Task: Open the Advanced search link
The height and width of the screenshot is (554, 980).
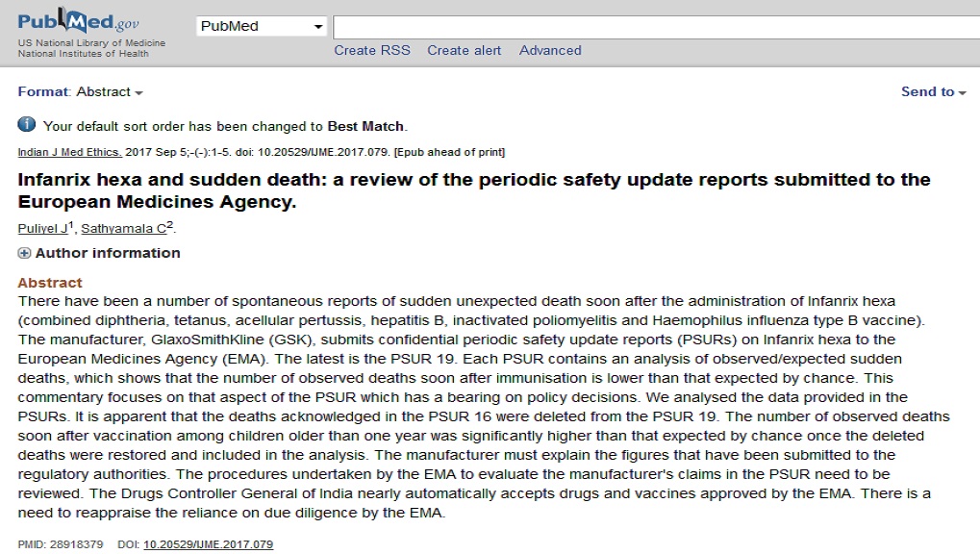Action: (550, 51)
